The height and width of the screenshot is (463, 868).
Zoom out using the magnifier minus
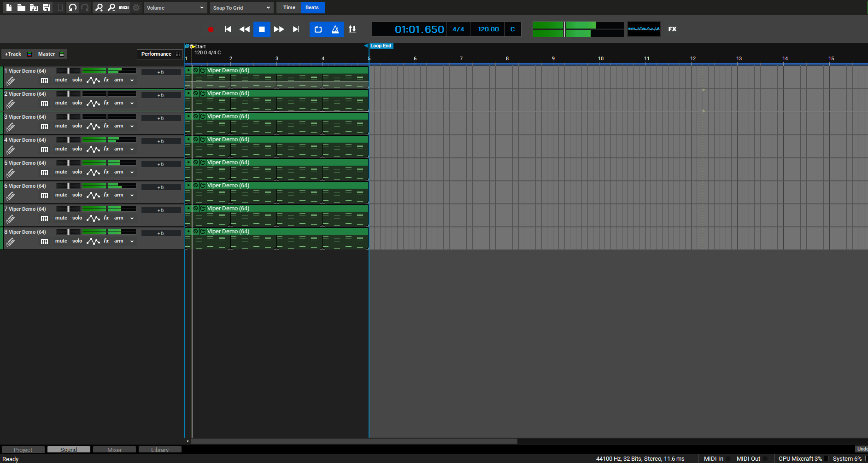(111, 7)
